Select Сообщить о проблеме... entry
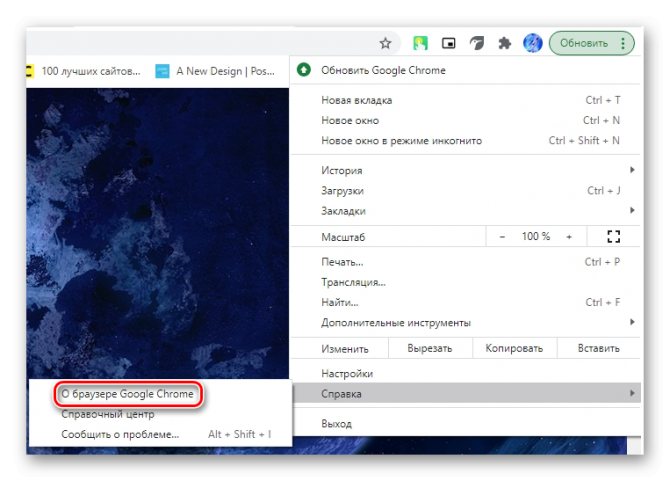 (x=161, y=434)
